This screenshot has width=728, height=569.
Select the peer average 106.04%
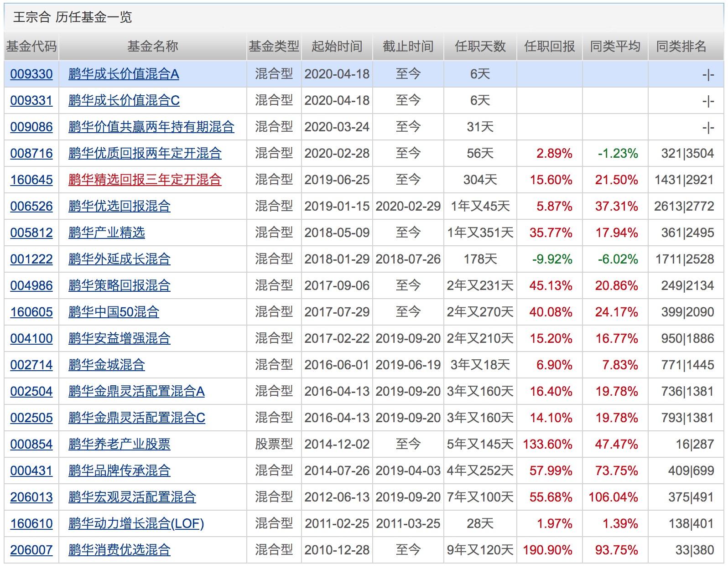point(614,497)
